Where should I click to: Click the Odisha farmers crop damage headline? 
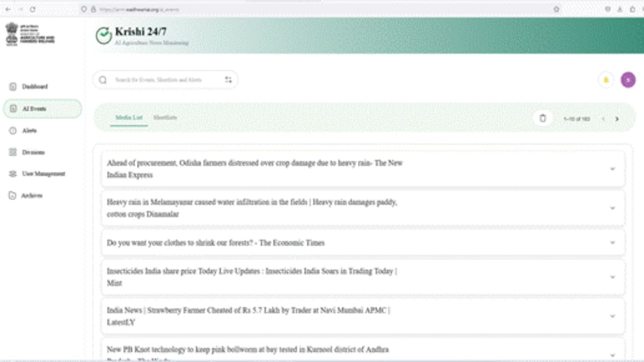[255, 169]
